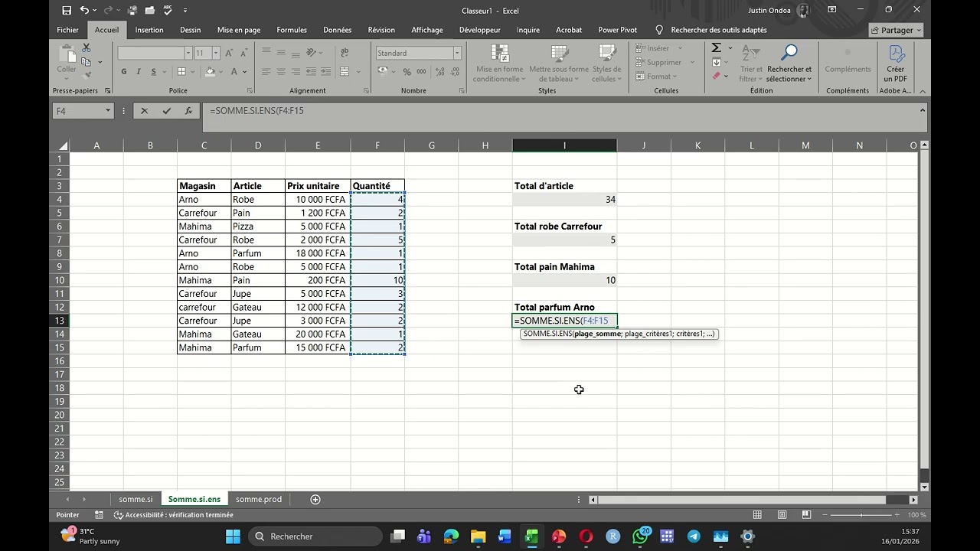980x551 pixels.
Task: Toggle bold with the G button
Action: 124,72
